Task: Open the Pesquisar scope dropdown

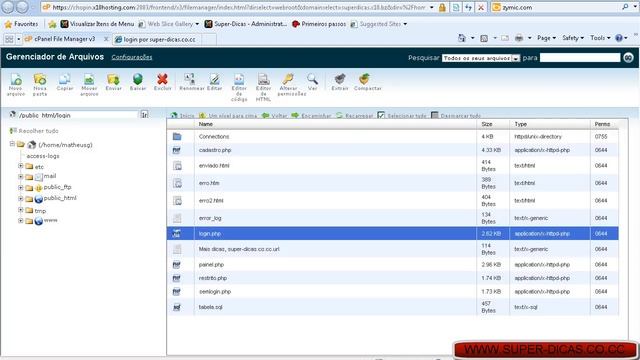Action: click(x=481, y=58)
